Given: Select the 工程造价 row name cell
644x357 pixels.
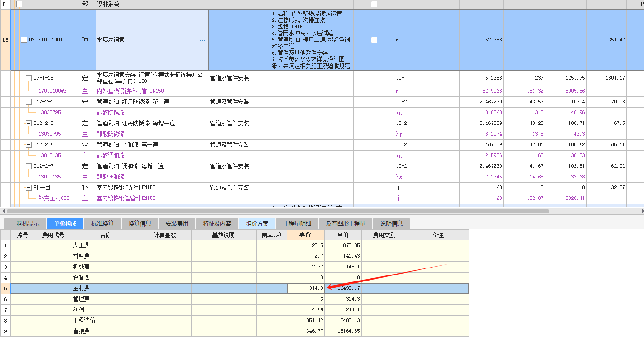Looking at the screenshot, I should (105, 321).
